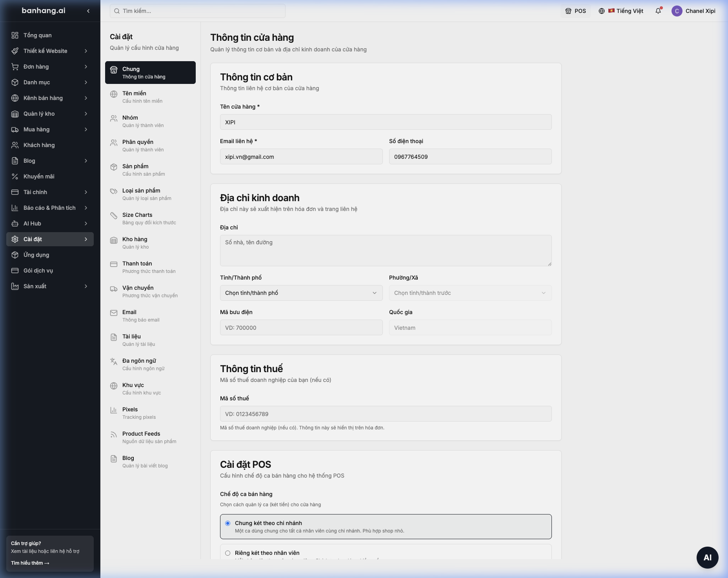Expand the Sản xuất submenu arrow
The height and width of the screenshot is (578, 728).
click(86, 286)
